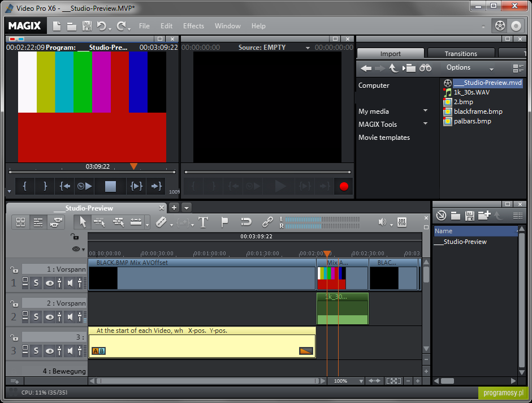Set range in-point in Program monitor
532x403 pixels.
(25, 186)
